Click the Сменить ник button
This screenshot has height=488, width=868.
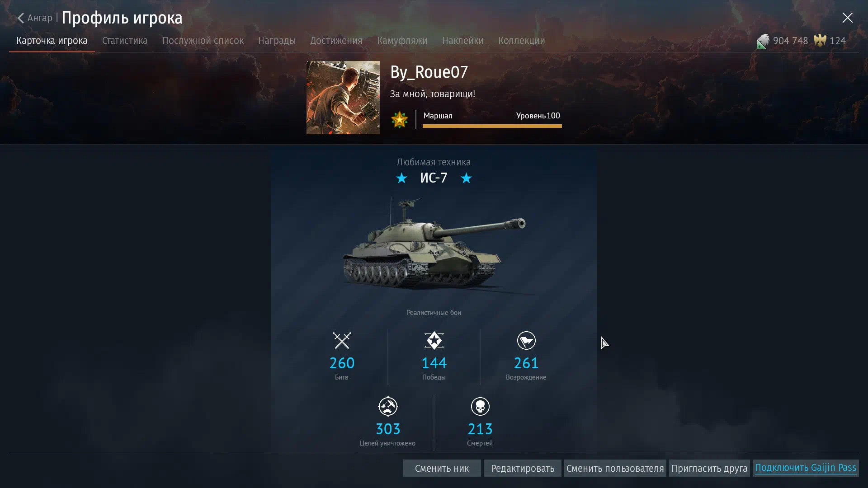[x=442, y=468]
